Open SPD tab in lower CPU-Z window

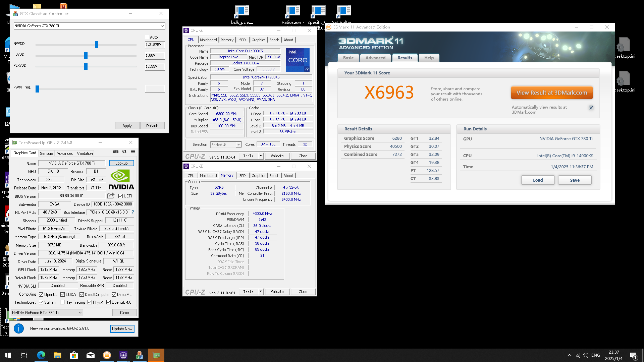pyautogui.click(x=242, y=176)
